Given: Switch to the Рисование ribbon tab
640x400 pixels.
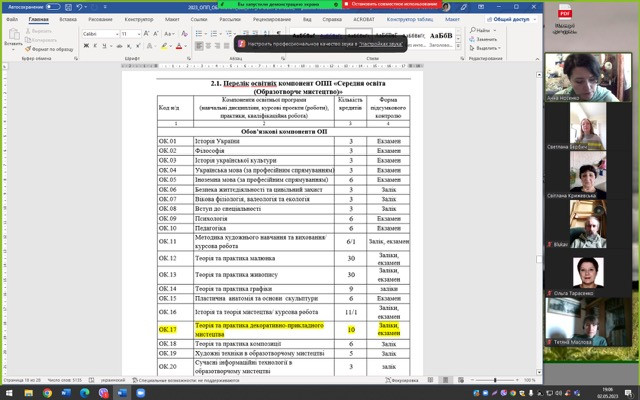Looking at the screenshot, I should click(x=100, y=19).
